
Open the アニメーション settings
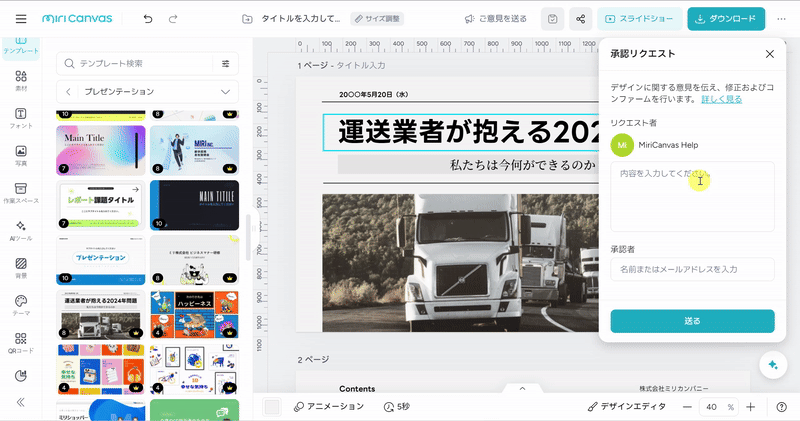coord(329,407)
